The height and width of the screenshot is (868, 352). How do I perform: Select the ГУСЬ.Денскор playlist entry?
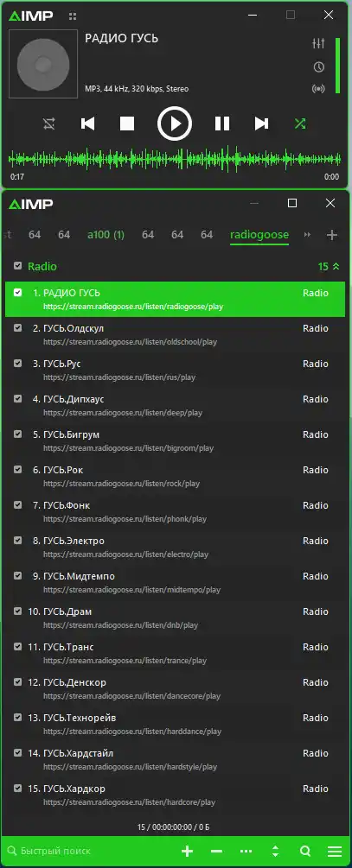pyautogui.click(x=176, y=688)
